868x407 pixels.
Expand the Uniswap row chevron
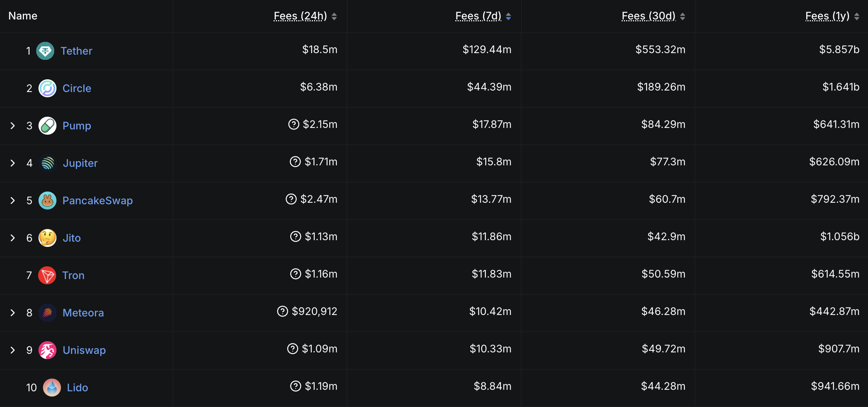(x=13, y=350)
